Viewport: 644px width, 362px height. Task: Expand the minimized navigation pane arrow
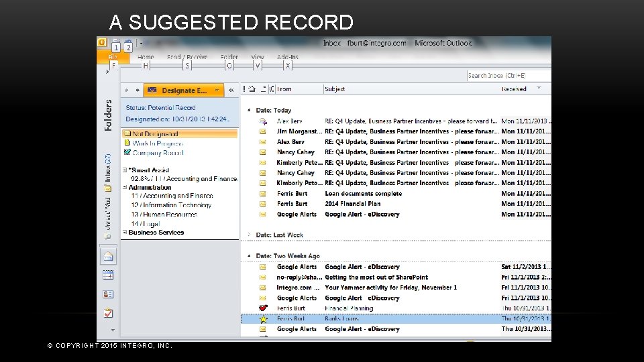tap(107, 72)
